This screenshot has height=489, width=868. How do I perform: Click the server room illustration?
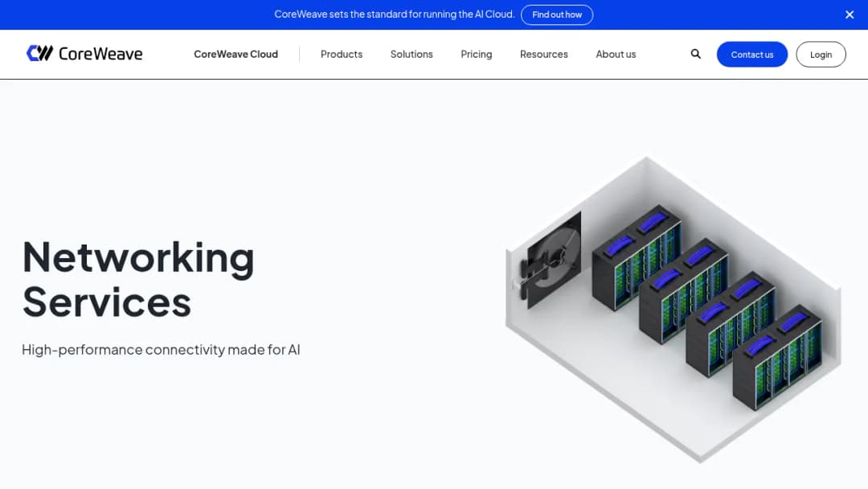click(674, 310)
